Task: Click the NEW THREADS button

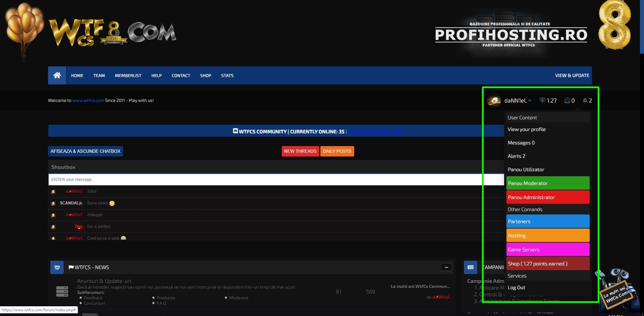Action: coord(300,151)
